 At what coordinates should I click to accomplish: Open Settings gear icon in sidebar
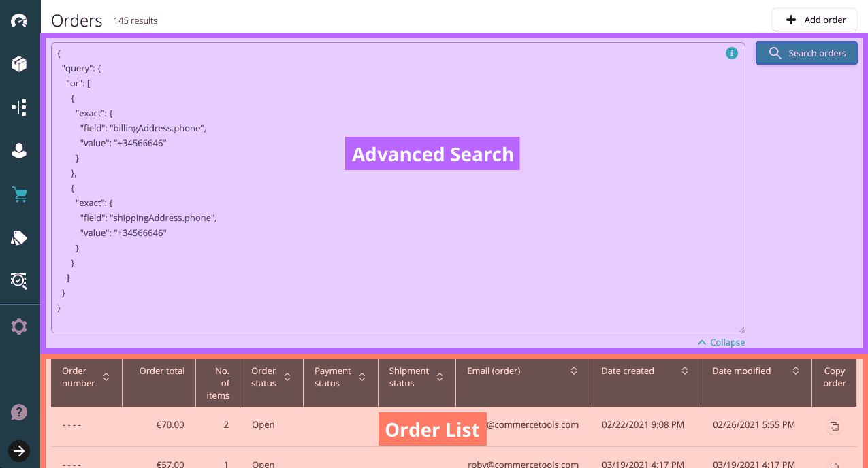point(19,327)
